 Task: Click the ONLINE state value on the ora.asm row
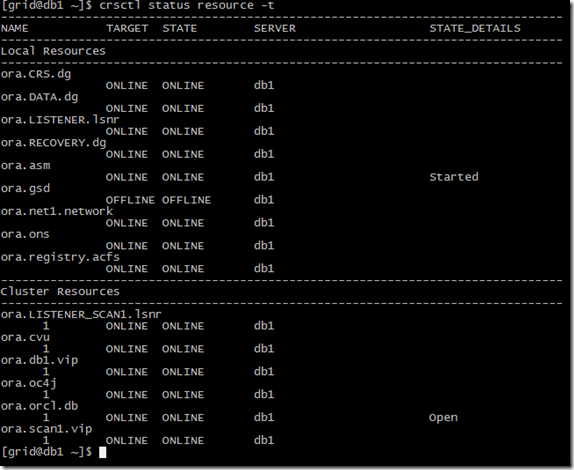(183, 177)
